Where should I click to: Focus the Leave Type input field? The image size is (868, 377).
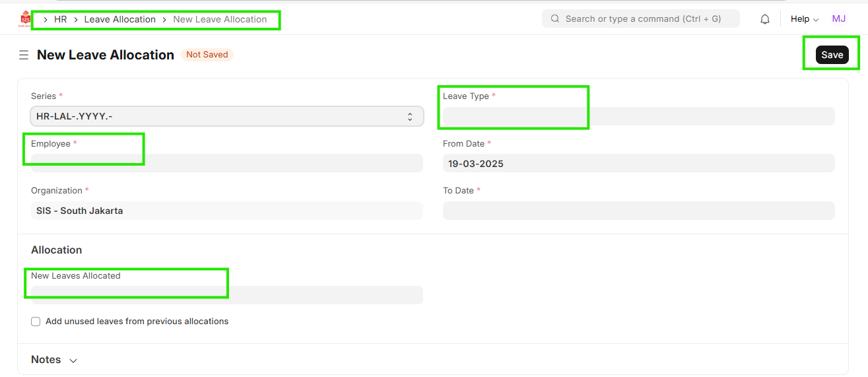pos(638,117)
